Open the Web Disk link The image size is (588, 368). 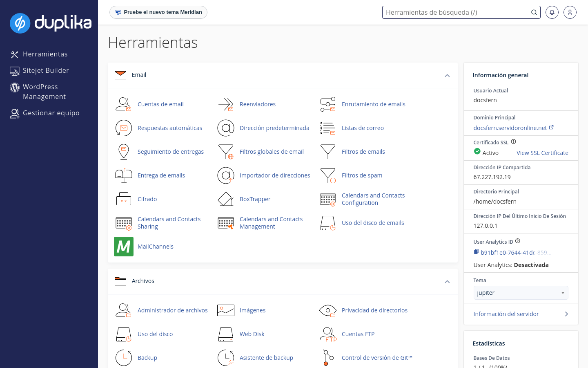252,334
